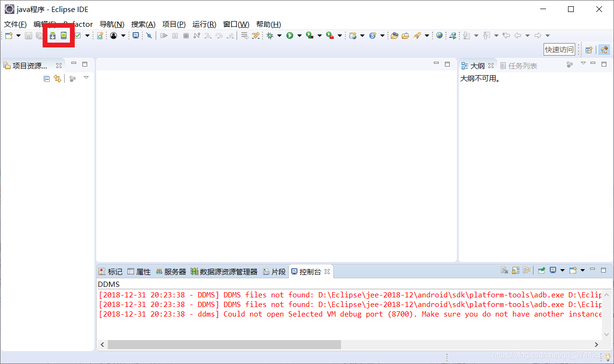Click the External Tools run icon
The image size is (614, 364).
[x=330, y=35]
